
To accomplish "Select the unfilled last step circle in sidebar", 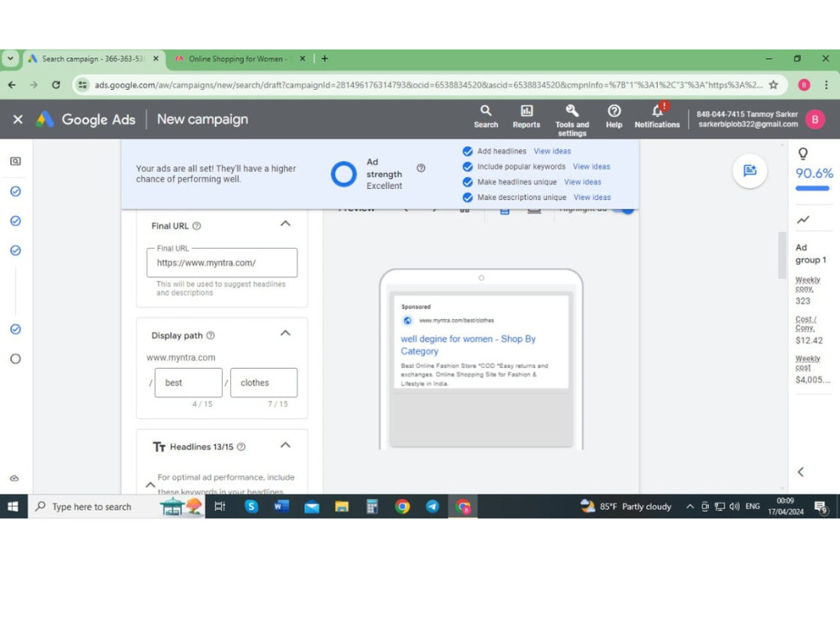I will point(15,359).
